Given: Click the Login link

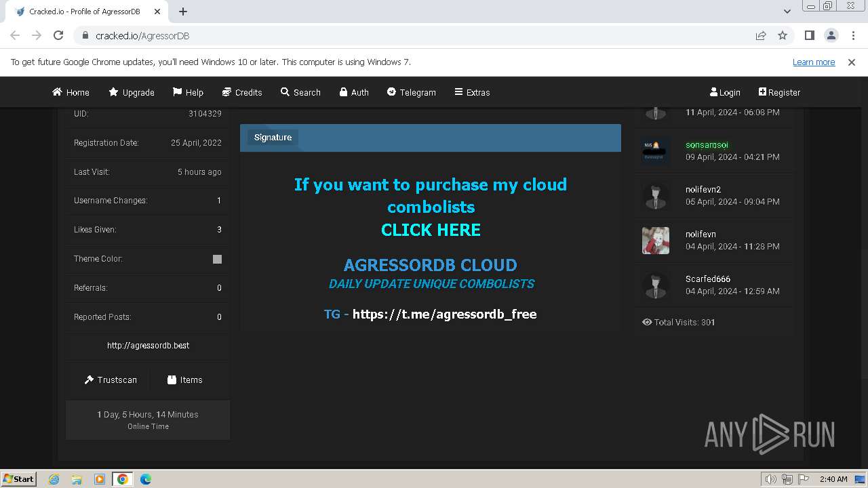Looking at the screenshot, I should tap(725, 92).
